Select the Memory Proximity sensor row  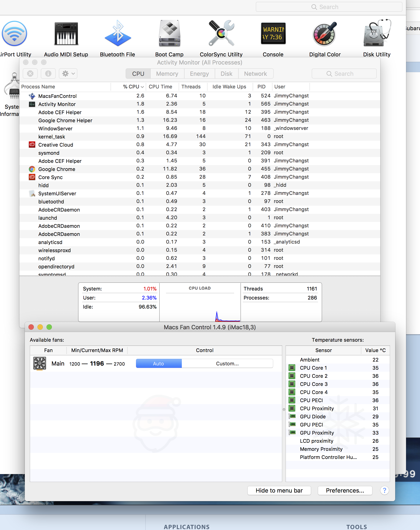point(338,449)
